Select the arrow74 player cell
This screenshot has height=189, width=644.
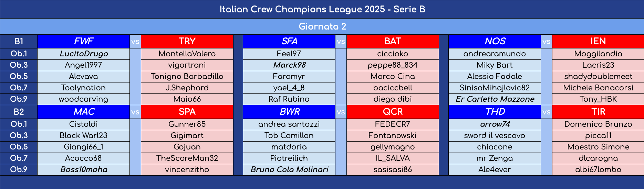point(495,124)
